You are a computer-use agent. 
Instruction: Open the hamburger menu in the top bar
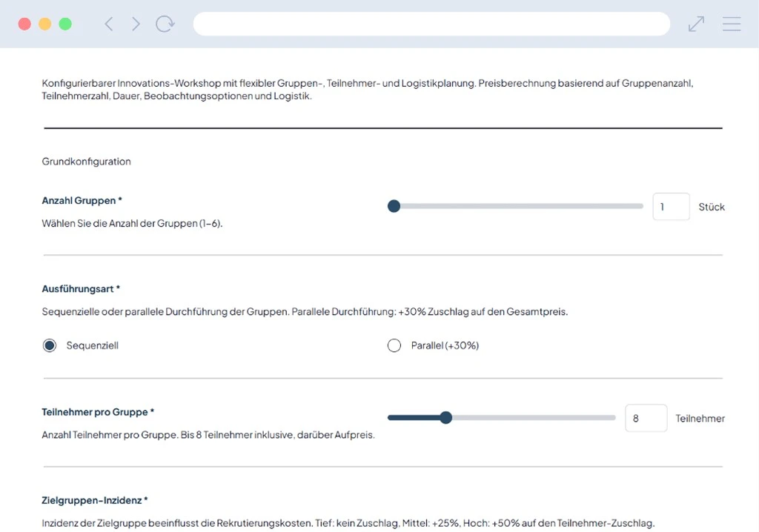coord(732,24)
